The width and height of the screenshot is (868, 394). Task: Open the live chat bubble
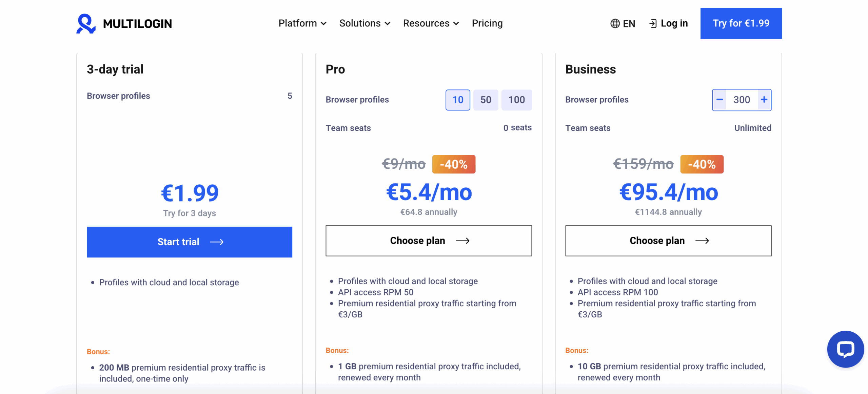tap(846, 349)
